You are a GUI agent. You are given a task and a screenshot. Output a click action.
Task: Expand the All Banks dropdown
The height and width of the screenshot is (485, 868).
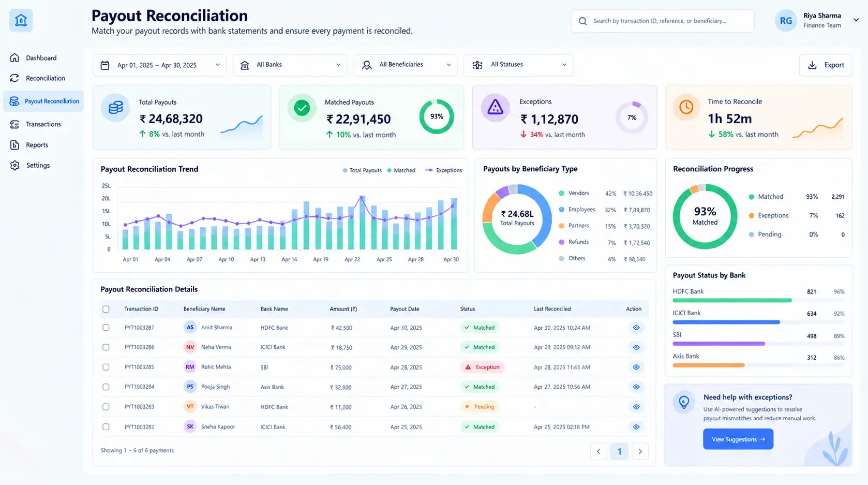click(290, 65)
